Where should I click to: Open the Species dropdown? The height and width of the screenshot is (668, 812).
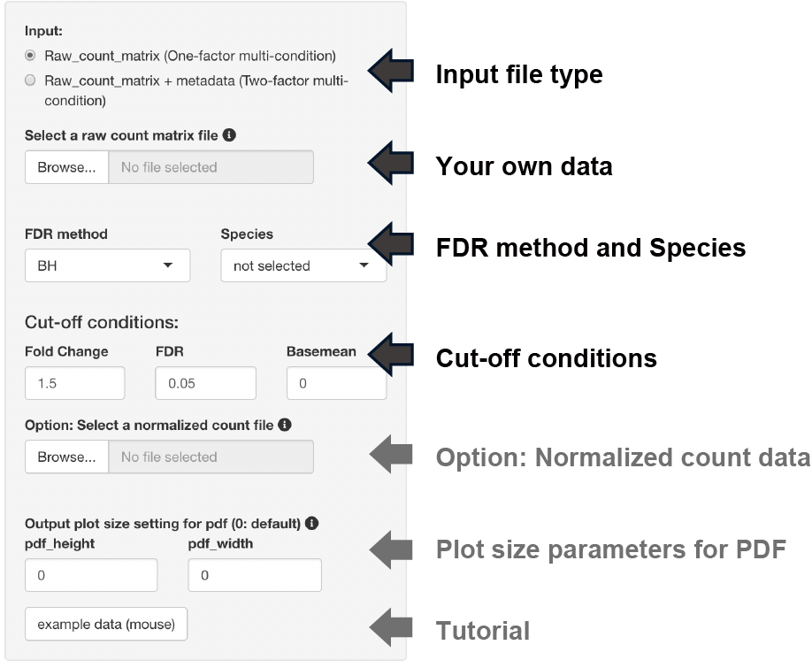(x=303, y=265)
